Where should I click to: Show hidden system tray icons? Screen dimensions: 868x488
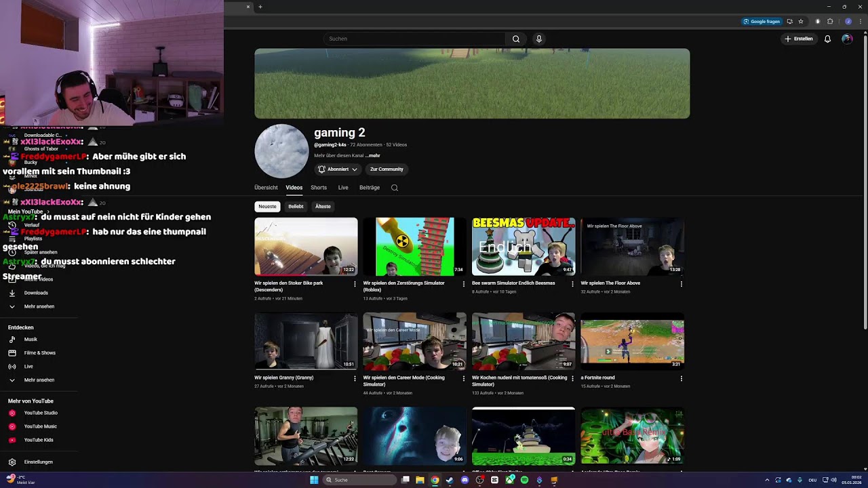[767, 480]
